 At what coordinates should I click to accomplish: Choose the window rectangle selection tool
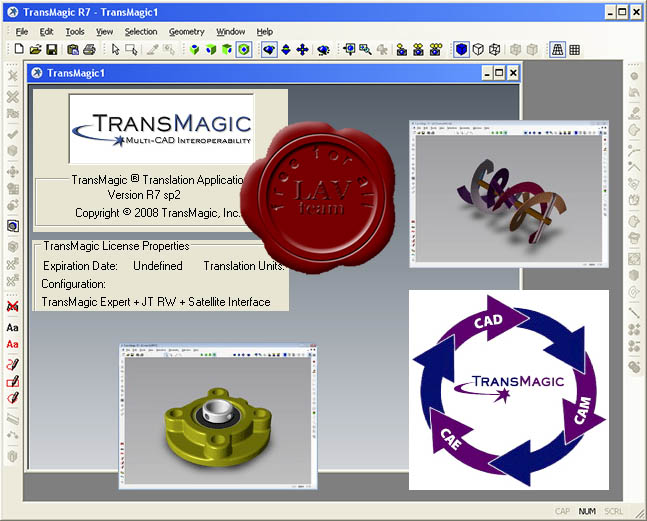(131, 50)
